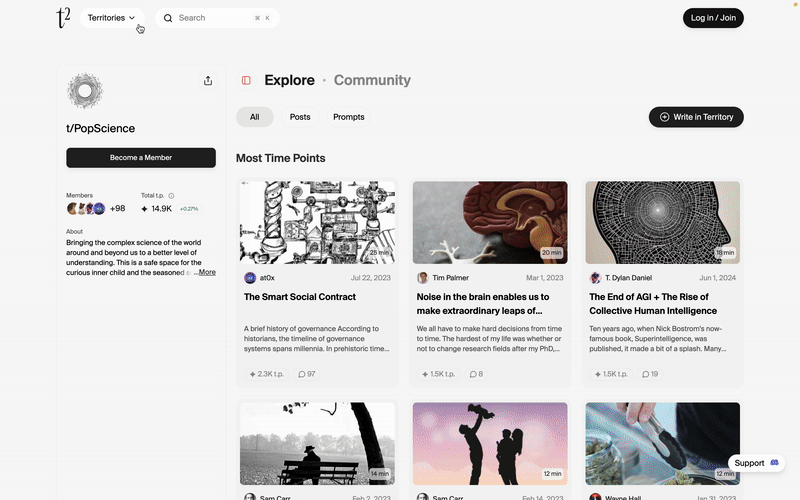Click the 1.5K t.p. badge on T. Dylan Daniel's post
Screen dimensions: 800x500
click(x=611, y=374)
